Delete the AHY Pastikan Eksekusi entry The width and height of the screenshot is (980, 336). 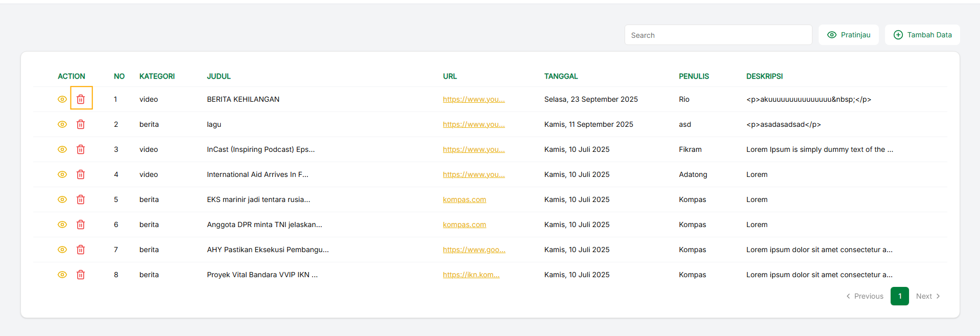pyautogui.click(x=81, y=250)
